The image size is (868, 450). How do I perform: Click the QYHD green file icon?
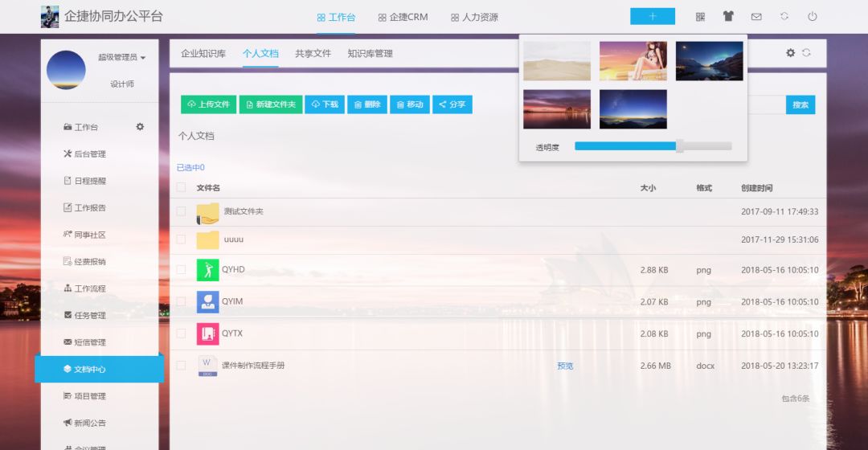[207, 270]
